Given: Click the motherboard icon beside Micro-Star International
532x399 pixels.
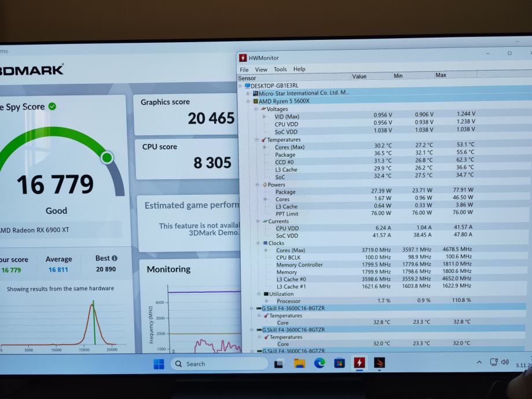Looking at the screenshot, I should point(255,93).
